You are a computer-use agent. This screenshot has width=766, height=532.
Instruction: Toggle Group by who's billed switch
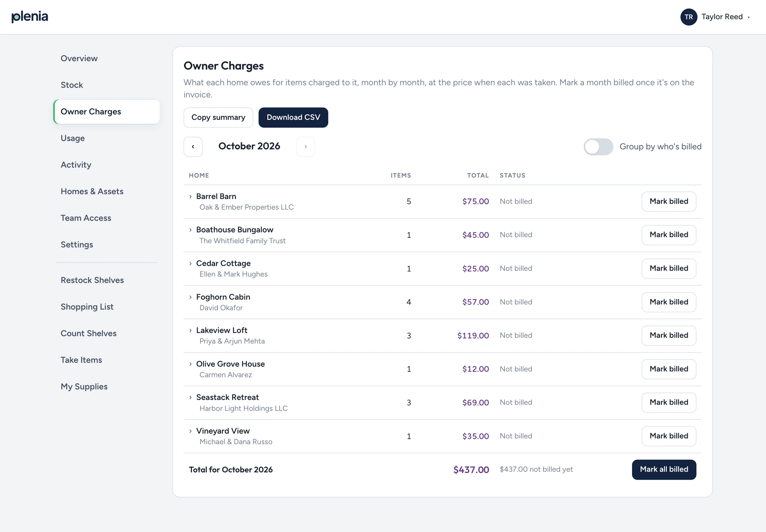pos(598,147)
